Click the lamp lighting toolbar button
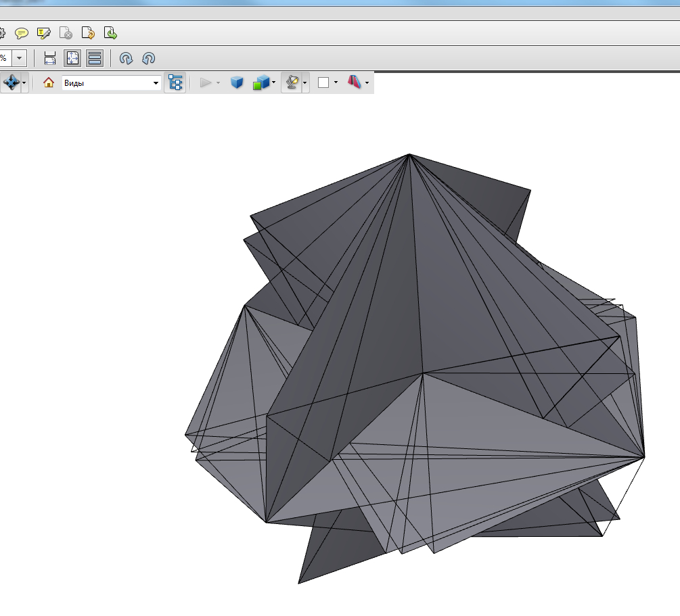The height and width of the screenshot is (616, 680). [x=292, y=82]
